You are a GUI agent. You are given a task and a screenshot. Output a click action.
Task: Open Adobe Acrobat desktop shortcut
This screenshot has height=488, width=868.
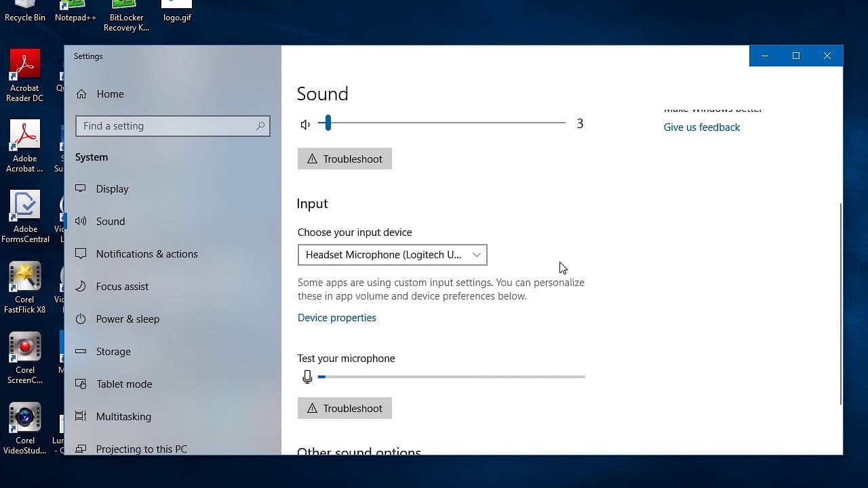pyautogui.click(x=25, y=146)
